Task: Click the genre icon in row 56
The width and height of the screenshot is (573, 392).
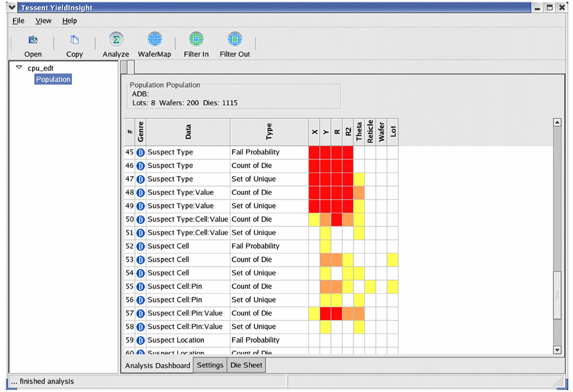Action: click(x=140, y=300)
